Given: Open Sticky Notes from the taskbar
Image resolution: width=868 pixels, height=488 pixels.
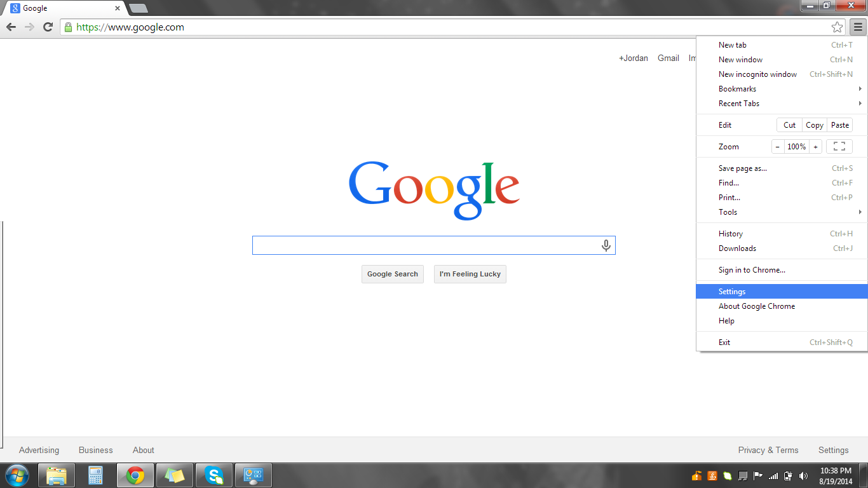Looking at the screenshot, I should [175, 475].
